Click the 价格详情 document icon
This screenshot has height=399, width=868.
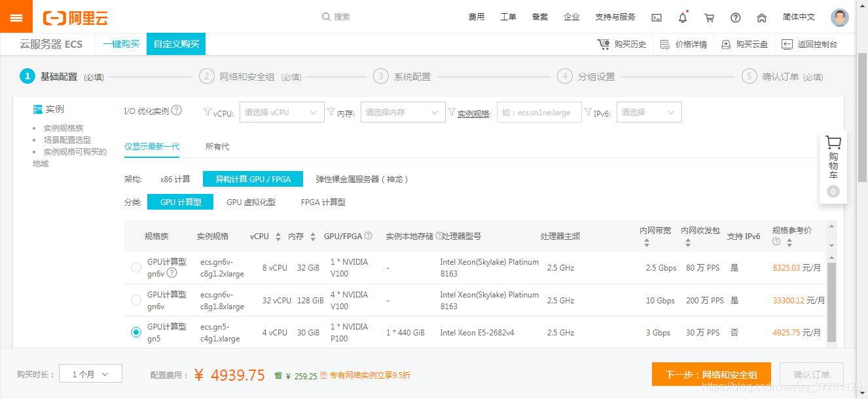664,45
